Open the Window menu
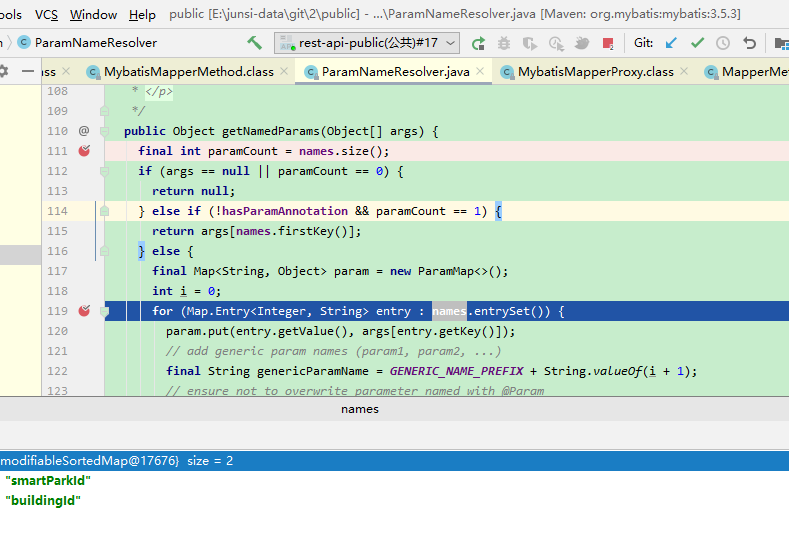Viewport: 789px width, 546px height. coord(93,15)
